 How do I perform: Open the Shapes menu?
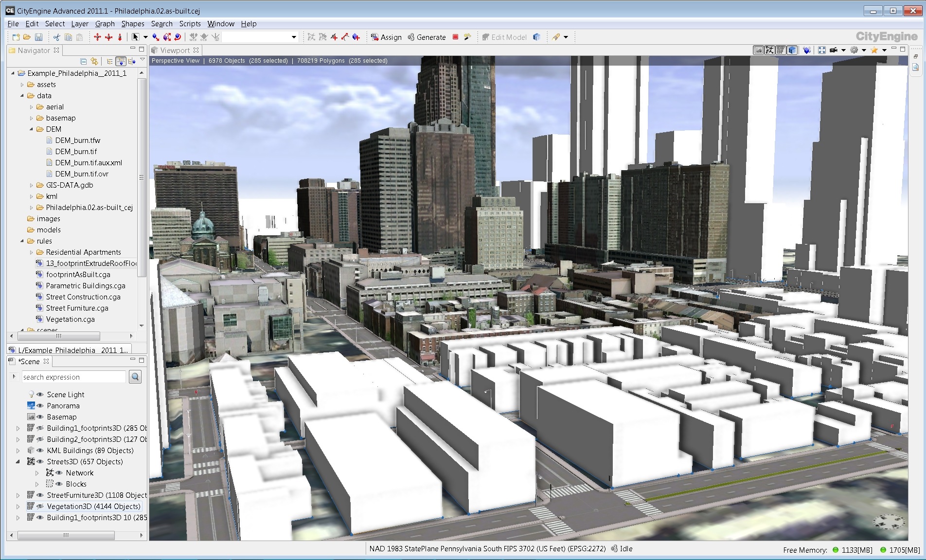(x=133, y=23)
